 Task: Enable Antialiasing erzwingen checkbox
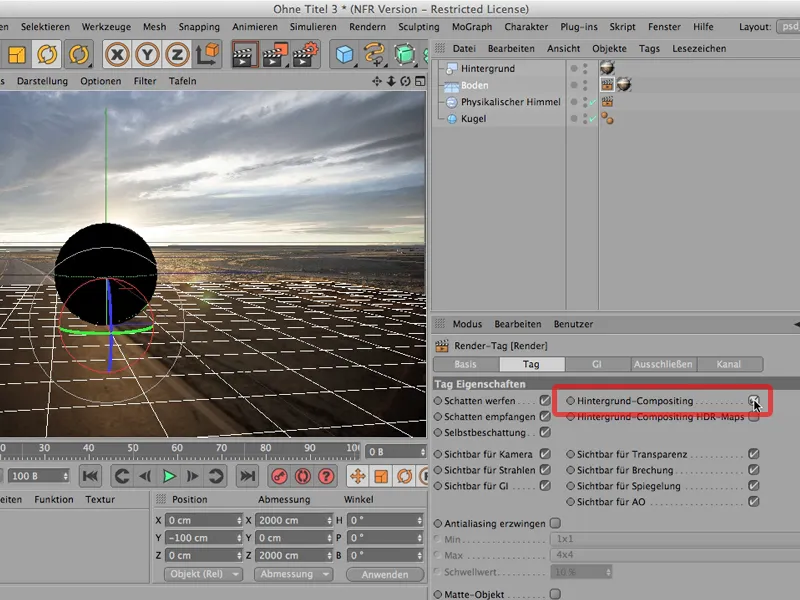pyautogui.click(x=555, y=523)
